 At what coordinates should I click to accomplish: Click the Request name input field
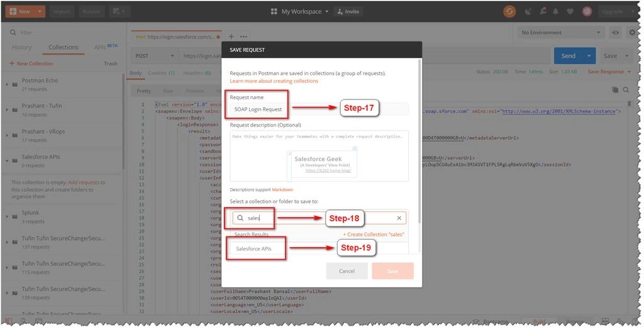point(319,109)
